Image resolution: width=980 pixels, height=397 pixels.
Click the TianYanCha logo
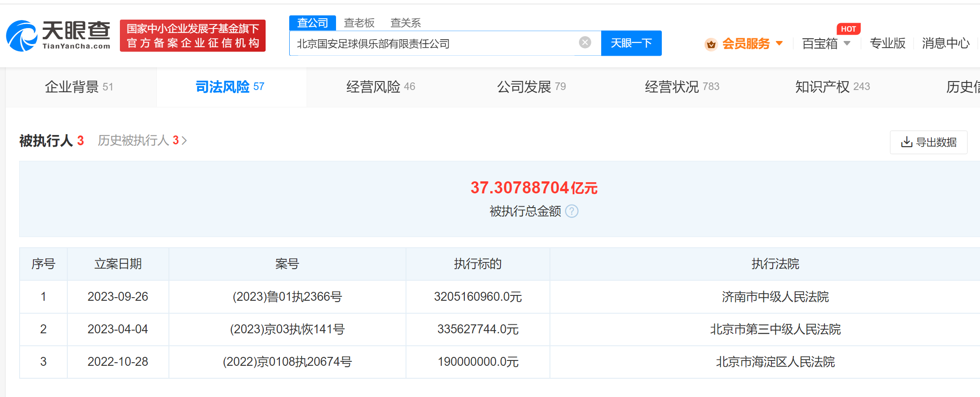(58, 35)
